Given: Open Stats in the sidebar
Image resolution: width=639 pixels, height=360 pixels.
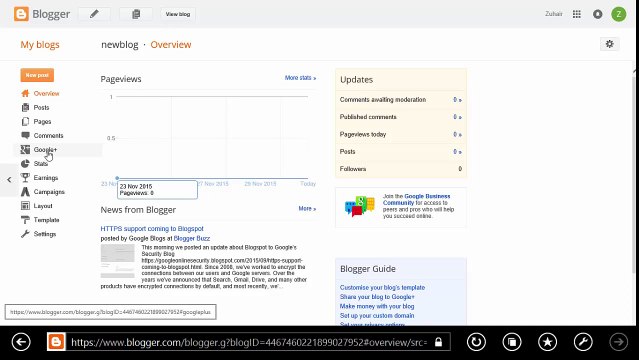Looking at the screenshot, I should (41, 163).
